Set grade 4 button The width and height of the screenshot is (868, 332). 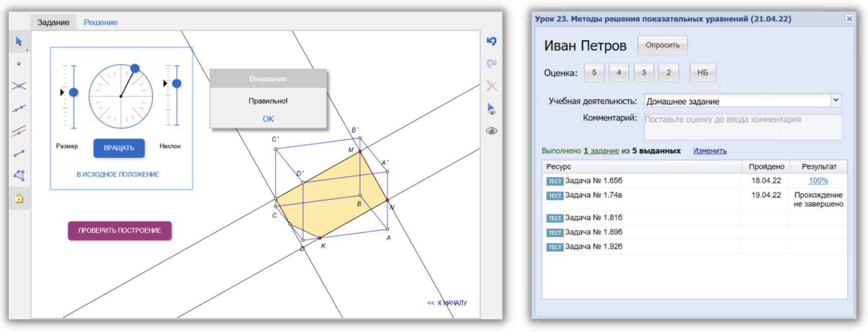tap(619, 72)
